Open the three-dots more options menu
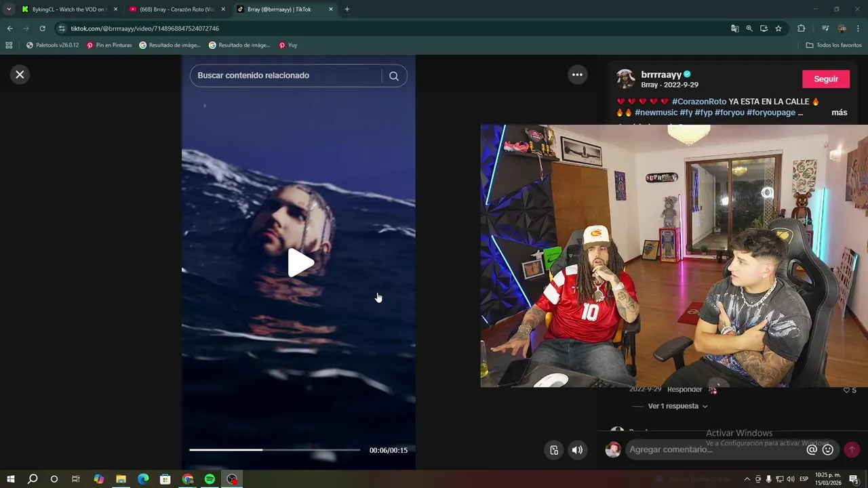Screen dimensions: 868x488 pos(577,75)
